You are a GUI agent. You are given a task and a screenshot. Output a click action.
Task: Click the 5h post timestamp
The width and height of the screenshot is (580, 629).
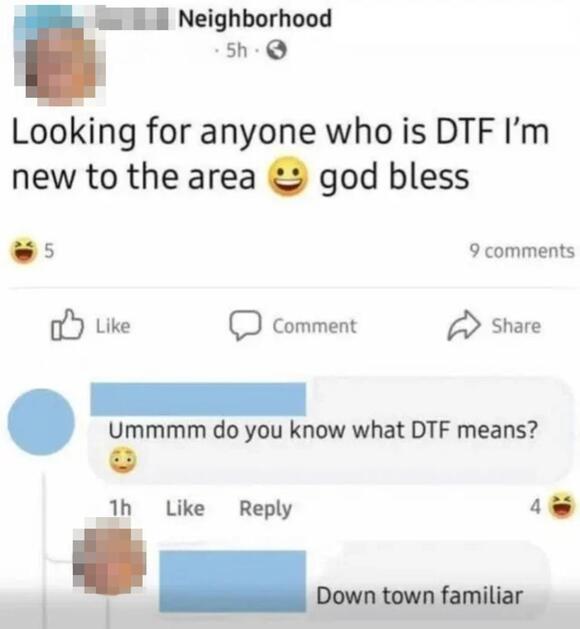point(236,51)
